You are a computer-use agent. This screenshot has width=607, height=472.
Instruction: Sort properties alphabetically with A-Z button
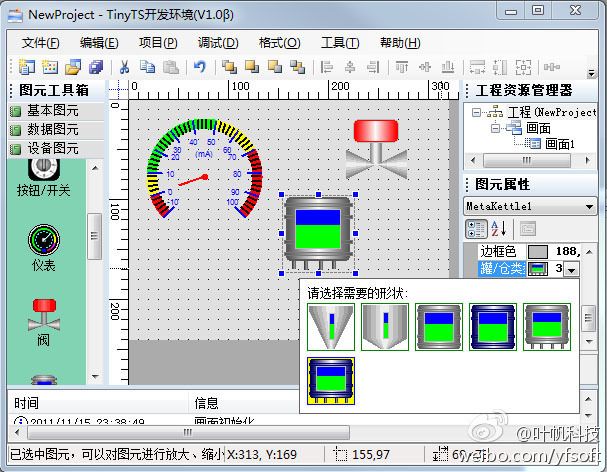pos(498,229)
